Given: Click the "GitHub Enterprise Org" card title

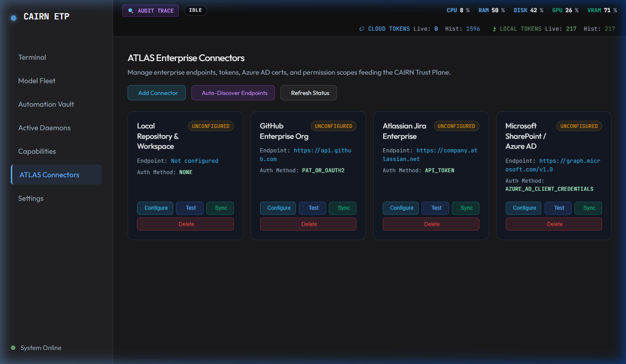Looking at the screenshot, I should click(x=284, y=131).
